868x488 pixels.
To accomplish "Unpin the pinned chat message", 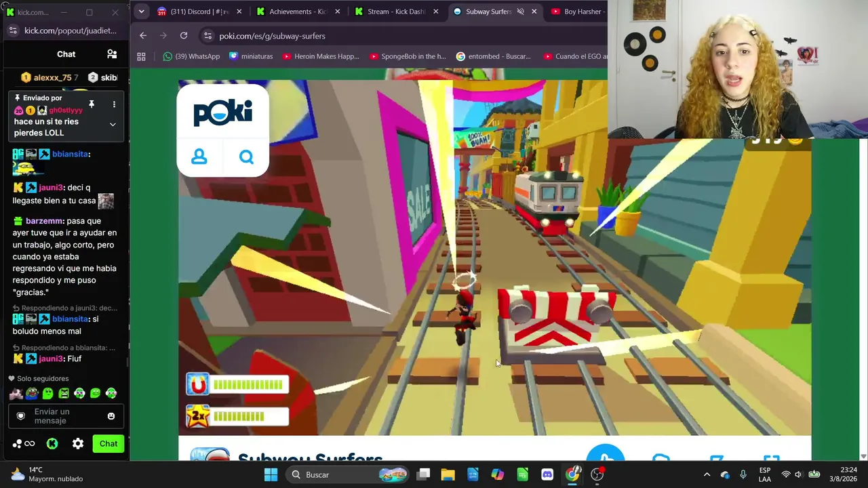I will pyautogui.click(x=92, y=104).
